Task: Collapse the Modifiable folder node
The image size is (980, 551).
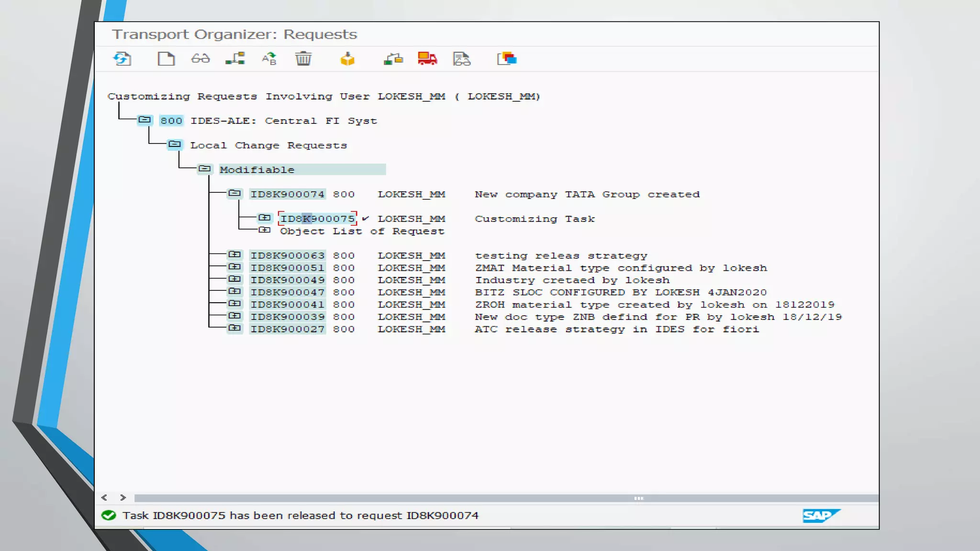Action: [205, 169]
